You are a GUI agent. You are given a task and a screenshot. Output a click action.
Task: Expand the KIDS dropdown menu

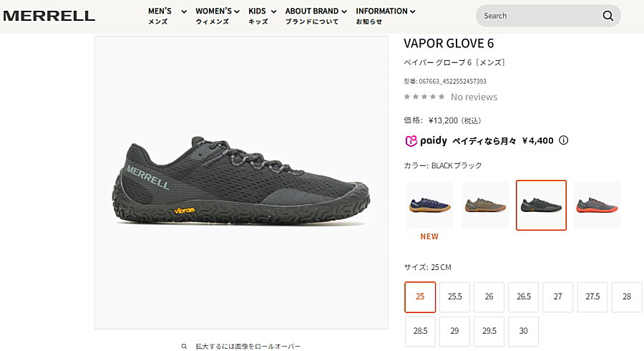[x=262, y=16]
